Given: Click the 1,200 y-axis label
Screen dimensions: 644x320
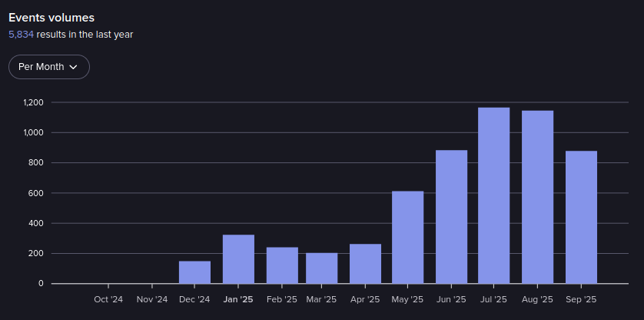Looking at the screenshot, I should [33, 102].
